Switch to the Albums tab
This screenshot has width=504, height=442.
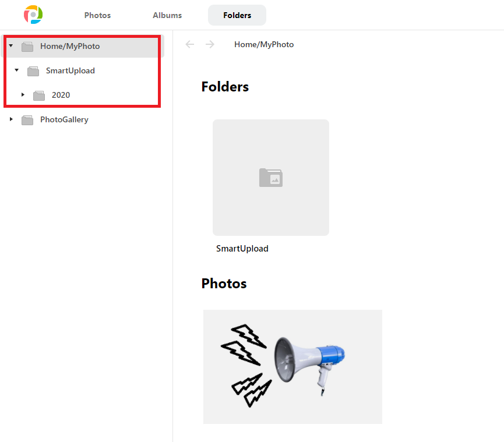(x=167, y=15)
